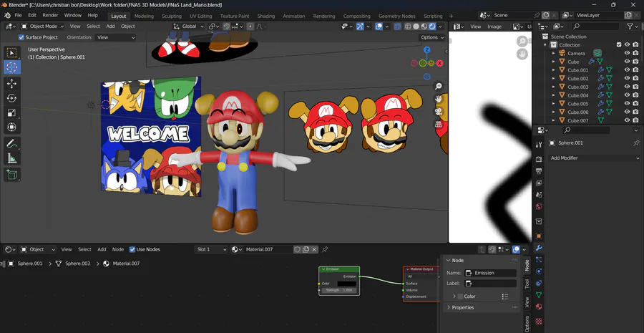Open the Object Mode dropdown

pyautogui.click(x=43, y=26)
